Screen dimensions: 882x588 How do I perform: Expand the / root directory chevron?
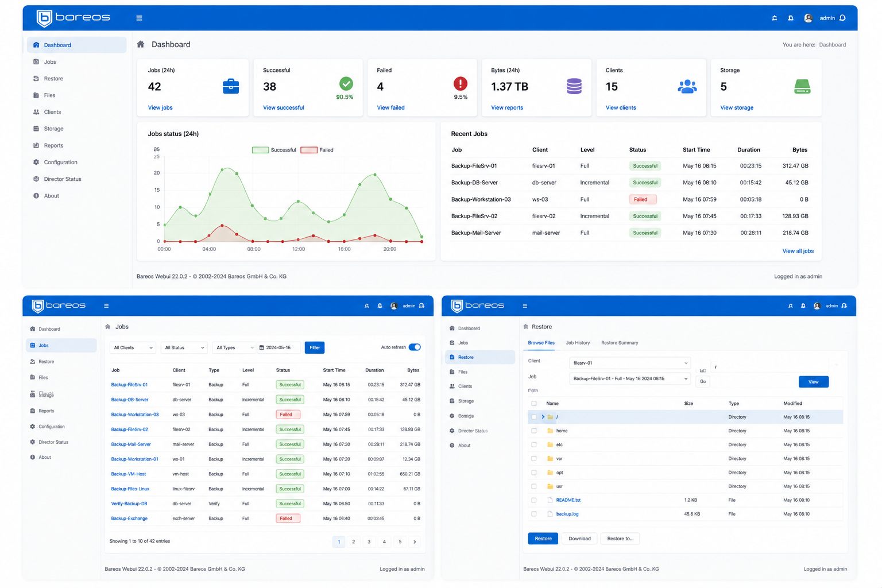click(543, 417)
